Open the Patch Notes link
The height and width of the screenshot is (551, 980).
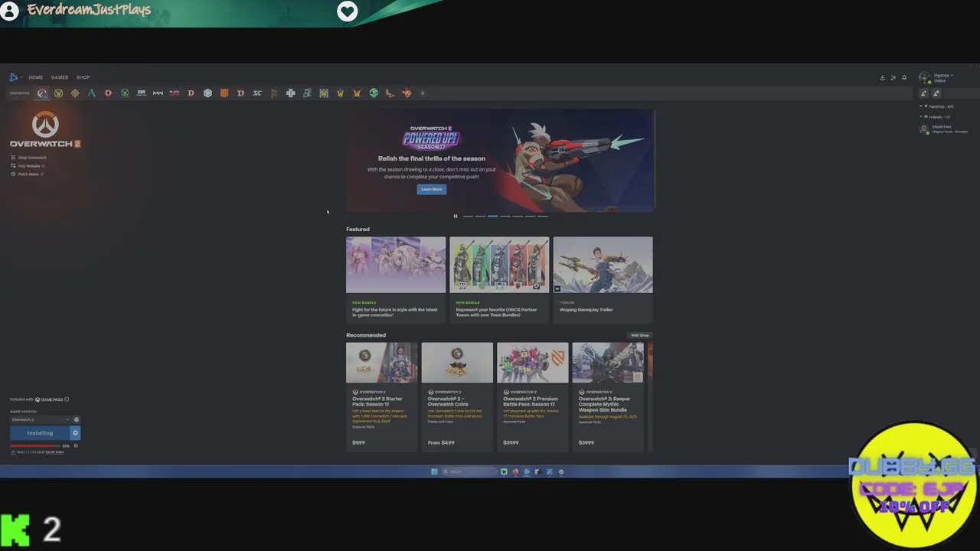pos(27,174)
